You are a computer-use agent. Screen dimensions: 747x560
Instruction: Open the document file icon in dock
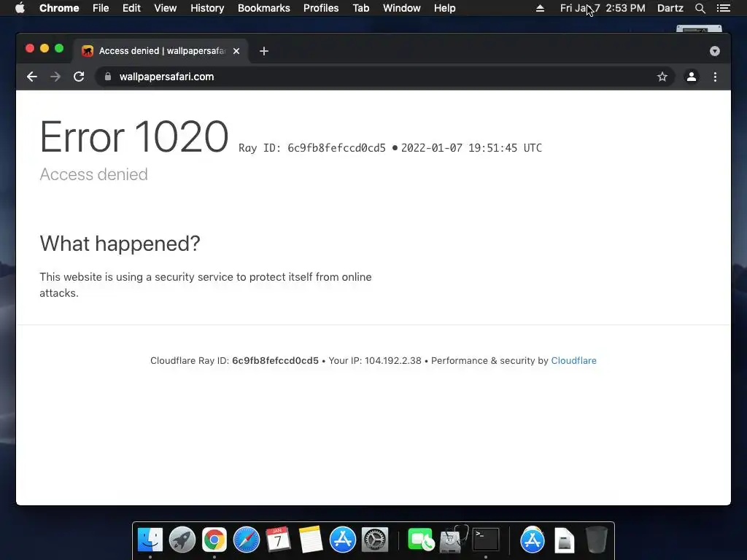565,540
